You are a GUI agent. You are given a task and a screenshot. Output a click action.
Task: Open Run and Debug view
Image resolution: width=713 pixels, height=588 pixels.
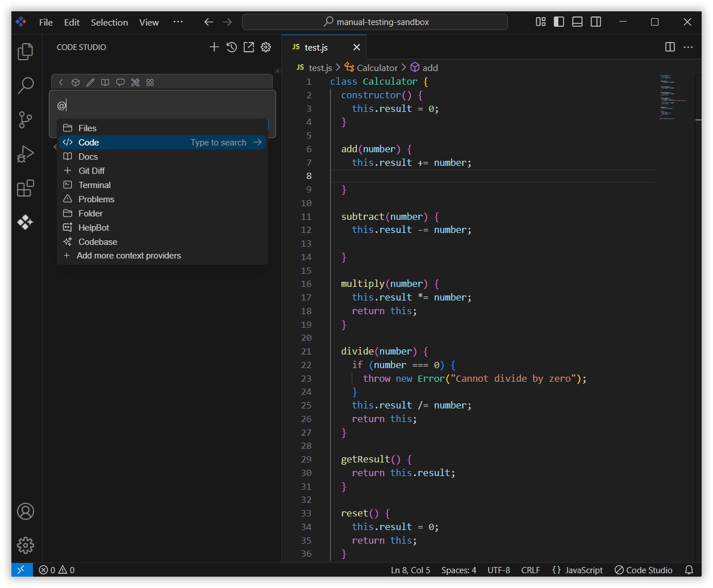click(x=26, y=154)
